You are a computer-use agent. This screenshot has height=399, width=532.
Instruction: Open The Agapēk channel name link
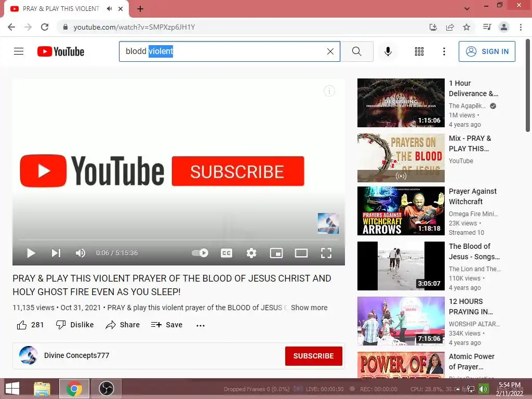click(x=467, y=106)
